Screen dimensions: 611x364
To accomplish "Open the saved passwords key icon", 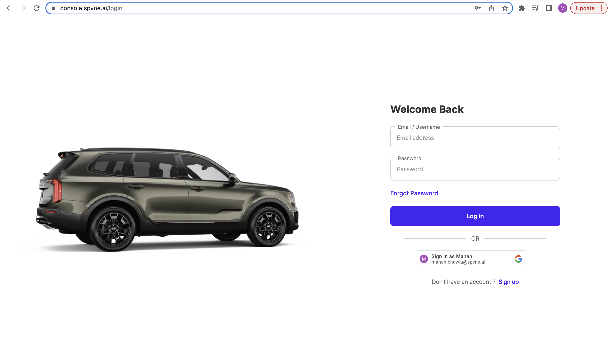I will pos(478,8).
